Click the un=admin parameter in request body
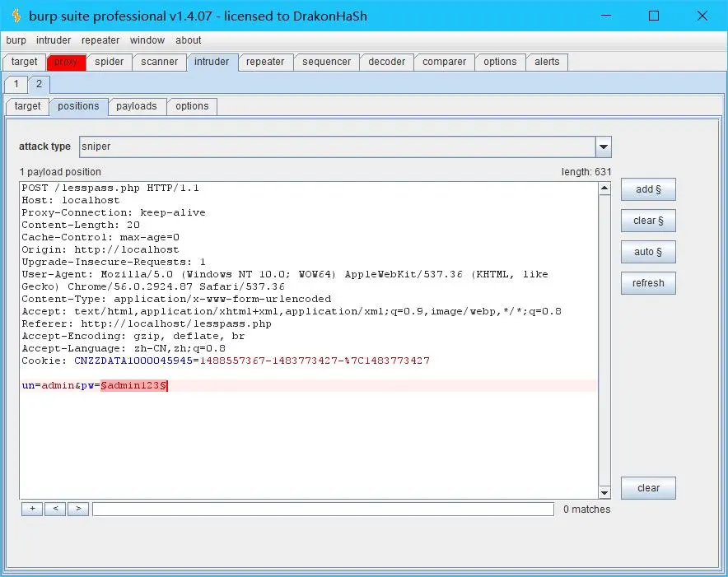The image size is (728, 577). coord(48,385)
